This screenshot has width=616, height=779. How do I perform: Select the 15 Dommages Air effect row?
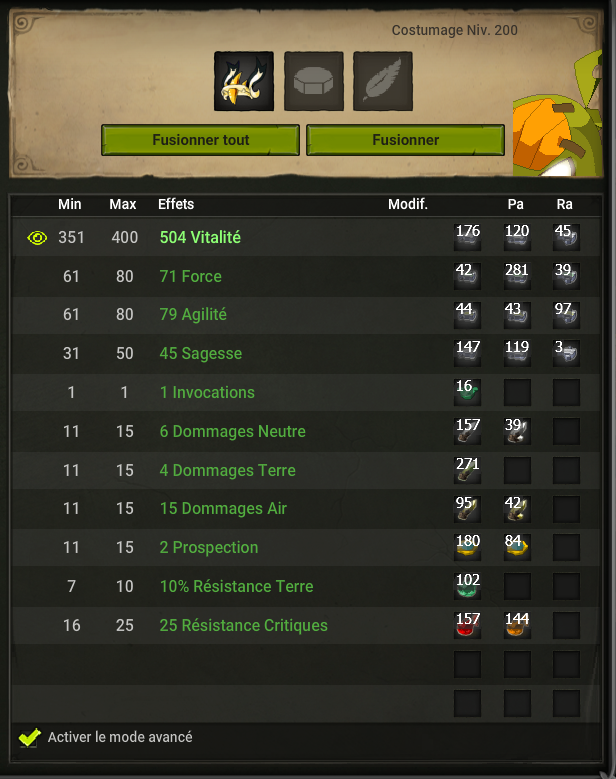coord(306,509)
